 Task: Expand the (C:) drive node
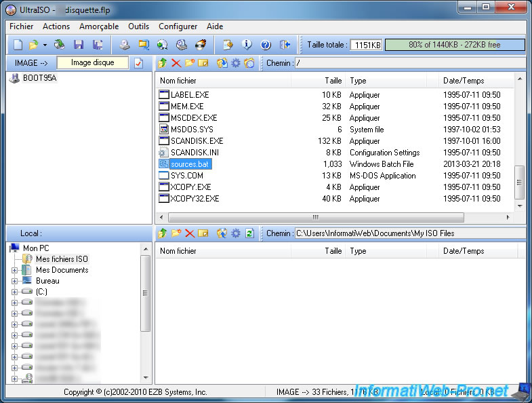[14, 292]
